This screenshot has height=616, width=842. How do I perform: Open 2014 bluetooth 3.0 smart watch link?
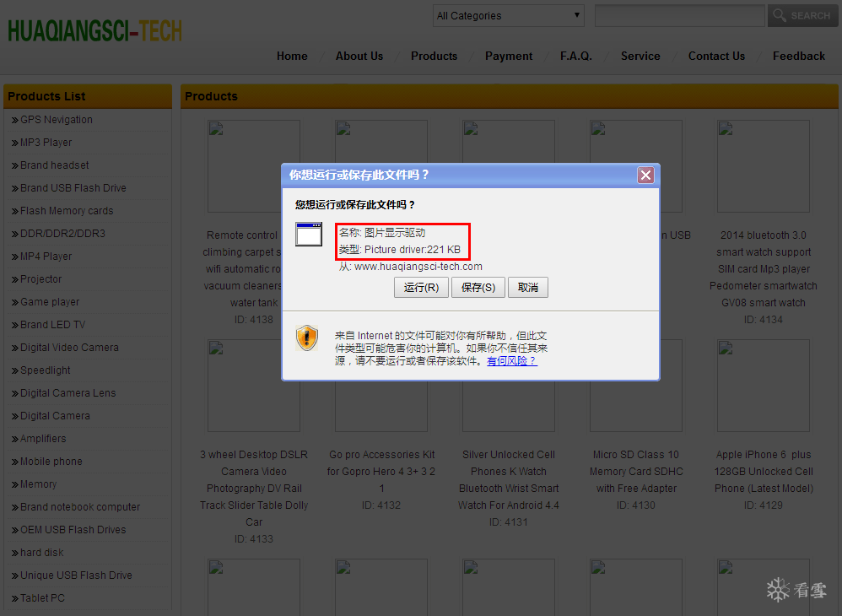click(x=763, y=268)
